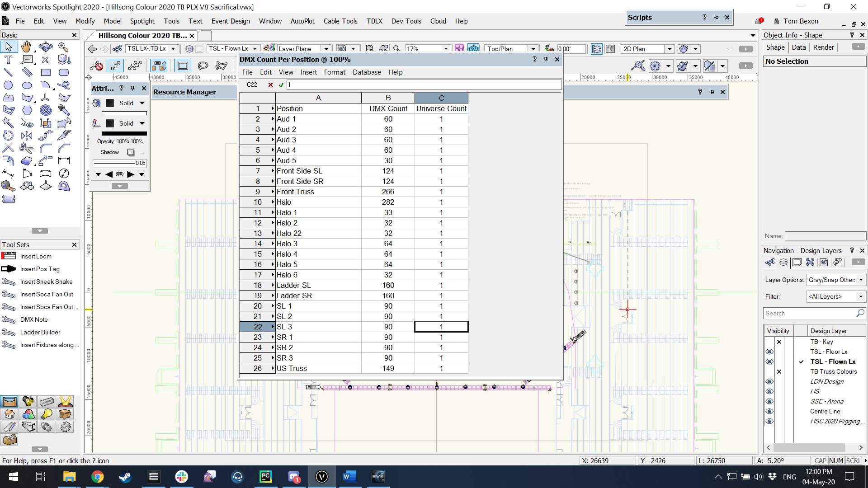Click the Visibility column header

point(778,331)
